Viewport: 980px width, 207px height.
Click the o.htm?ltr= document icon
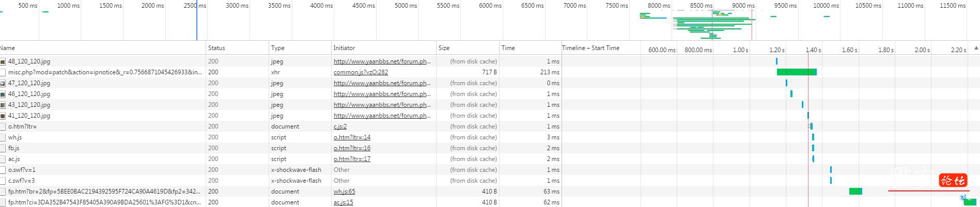[x=3, y=126]
